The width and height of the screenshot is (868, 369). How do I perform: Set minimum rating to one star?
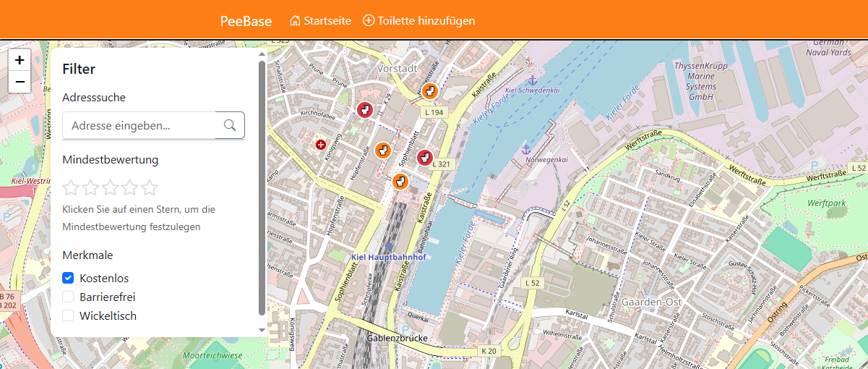[x=71, y=188]
